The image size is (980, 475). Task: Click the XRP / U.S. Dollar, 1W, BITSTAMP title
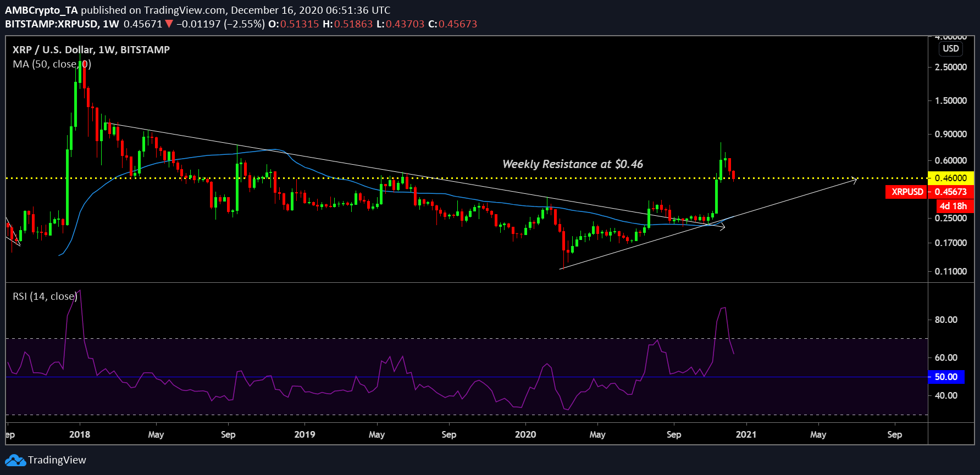click(91, 49)
